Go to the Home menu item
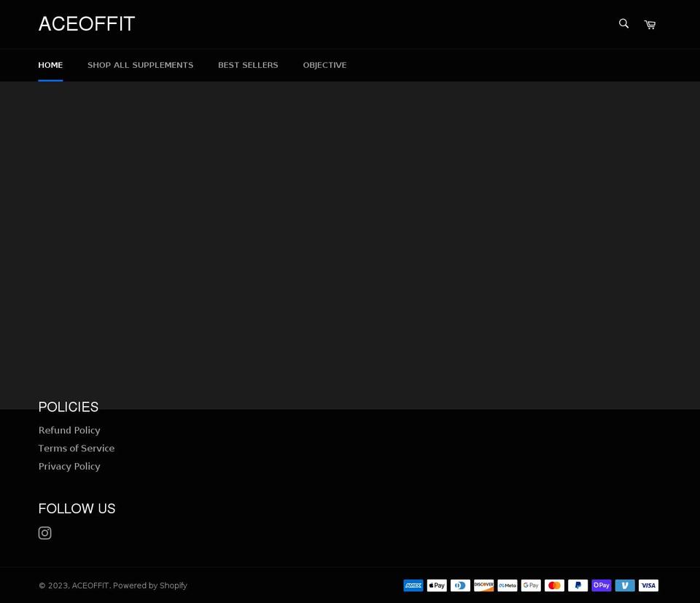 (50, 65)
